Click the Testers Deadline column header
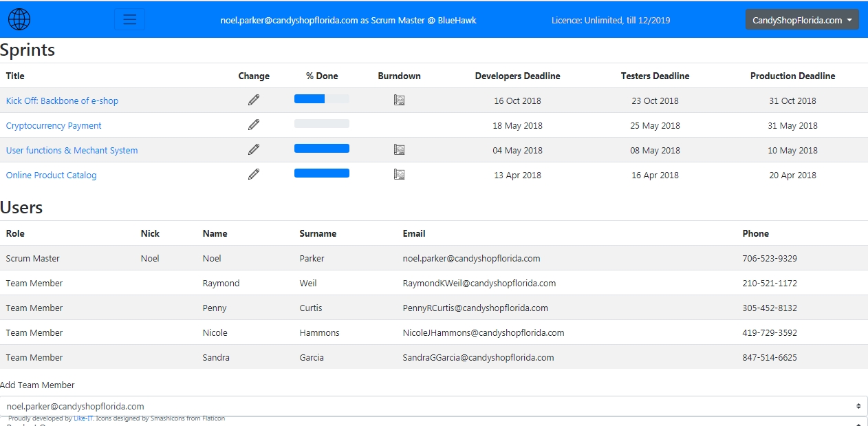This screenshot has height=426, width=868. pyautogui.click(x=655, y=76)
